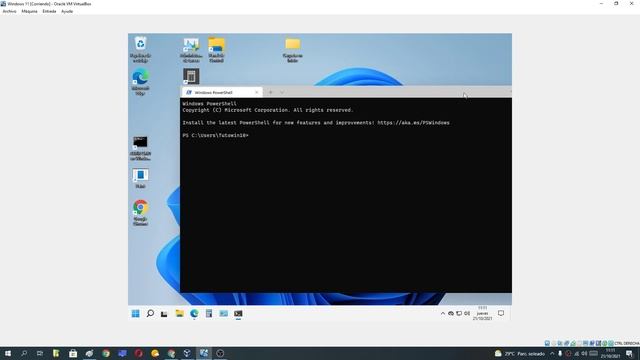Image resolution: width=640 pixels, height=360 pixels.
Task: Open the Entrada menu in VirtualBox
Action: point(49,11)
